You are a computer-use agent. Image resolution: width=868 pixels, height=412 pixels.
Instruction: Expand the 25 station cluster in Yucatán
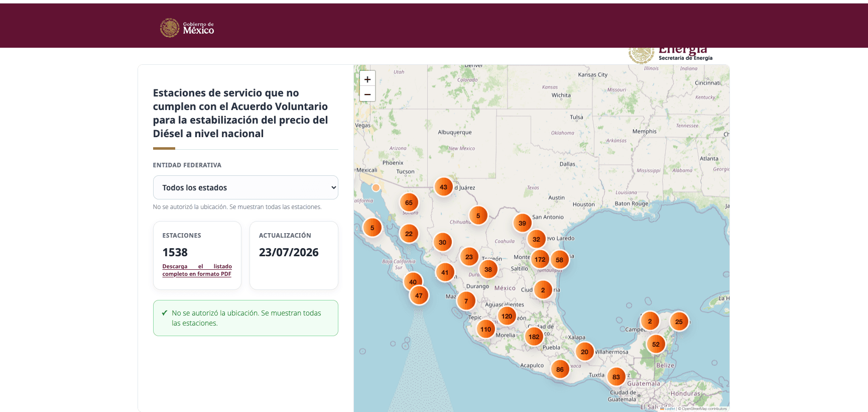679,322
